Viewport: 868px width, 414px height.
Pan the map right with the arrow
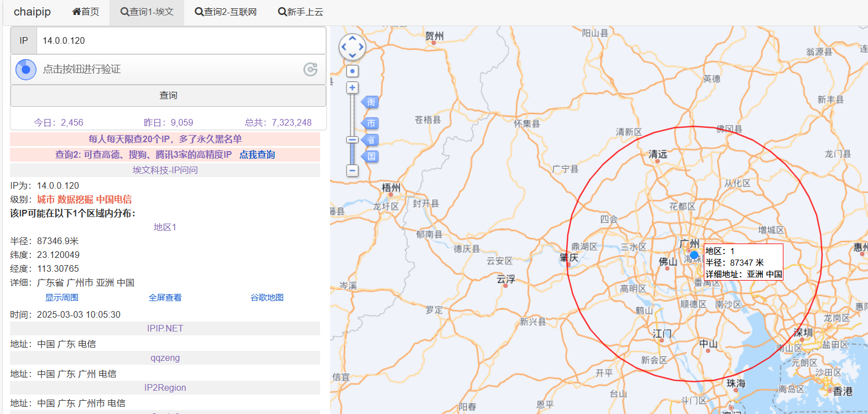[361, 47]
